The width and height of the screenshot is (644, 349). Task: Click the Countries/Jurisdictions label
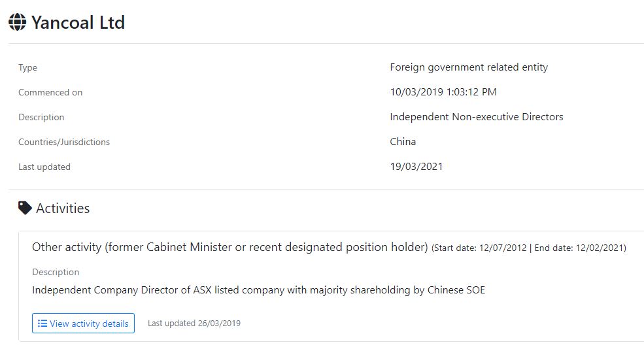click(64, 142)
